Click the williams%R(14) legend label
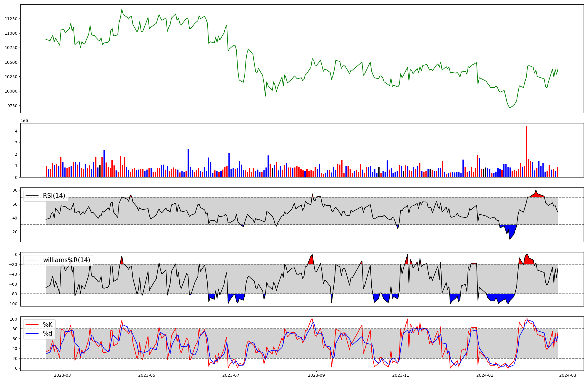Screen dimensions: 588x382 point(66,260)
